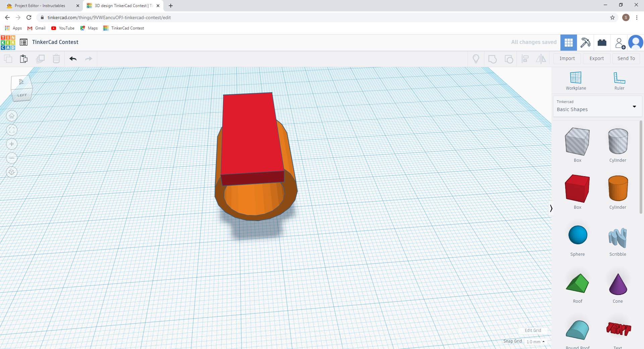Click the Duplicate and repeat icon
This screenshot has width=644, height=349.
(x=40, y=59)
